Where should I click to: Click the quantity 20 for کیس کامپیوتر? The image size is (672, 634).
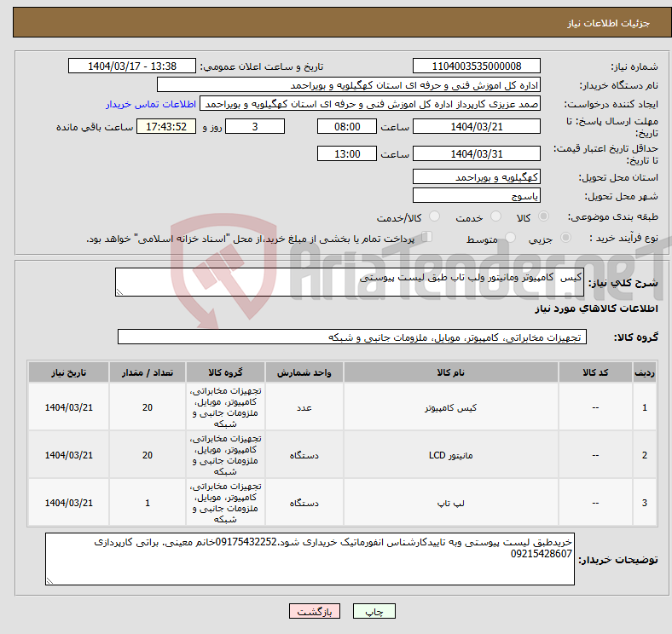[148, 407]
